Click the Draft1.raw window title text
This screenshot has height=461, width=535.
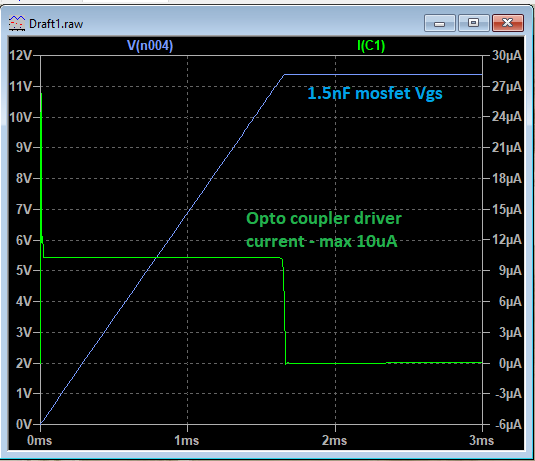[56, 24]
